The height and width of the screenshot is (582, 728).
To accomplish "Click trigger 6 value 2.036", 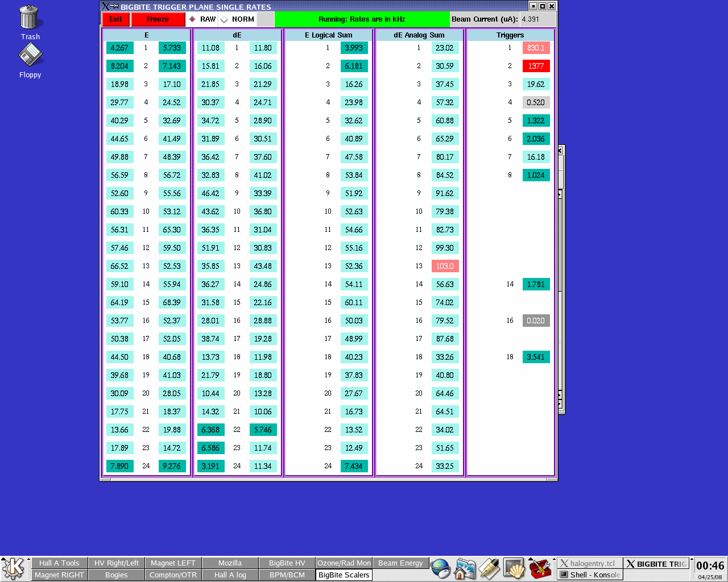I will pos(536,139).
